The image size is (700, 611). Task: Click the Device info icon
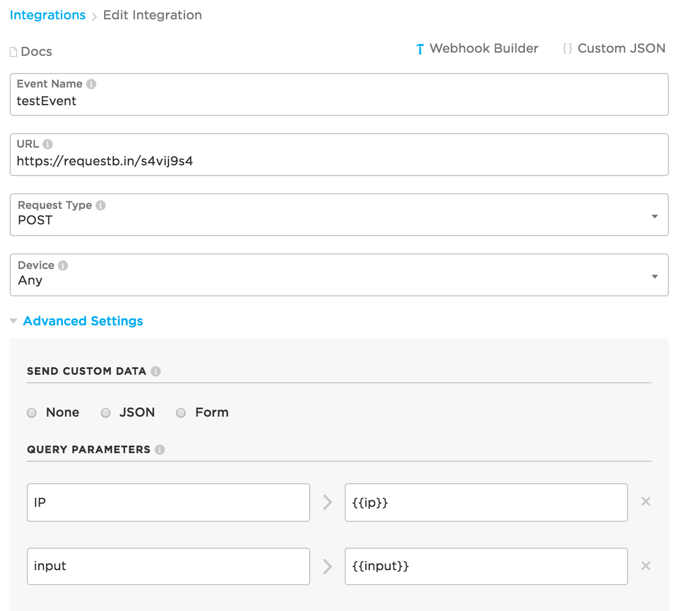click(63, 265)
